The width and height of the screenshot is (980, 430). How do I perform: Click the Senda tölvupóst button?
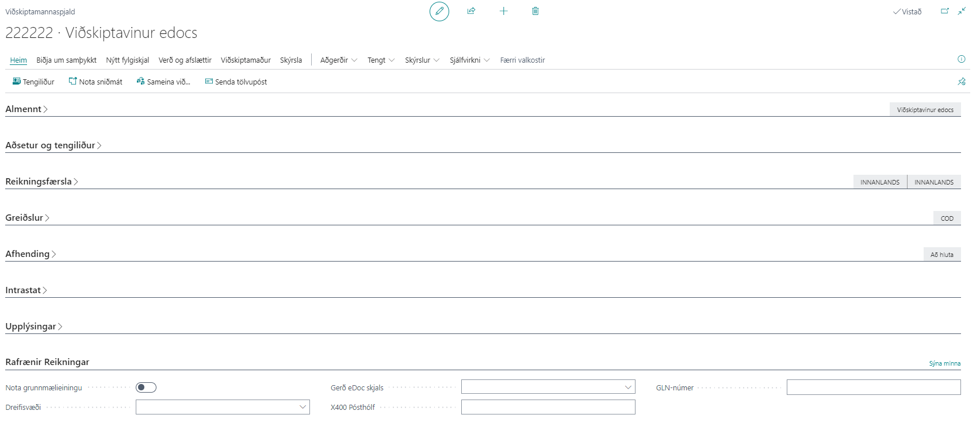pos(236,82)
